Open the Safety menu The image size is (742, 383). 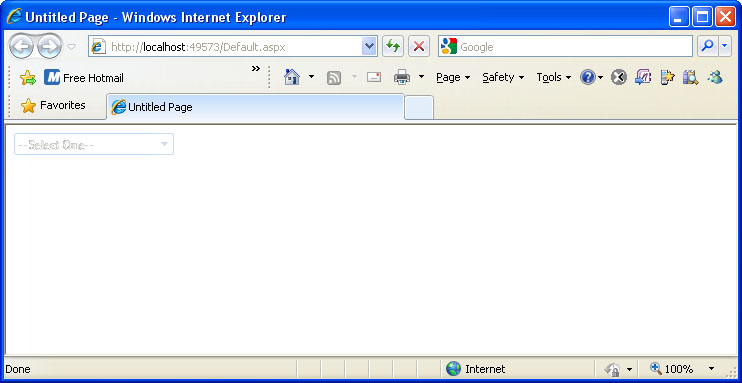click(x=503, y=77)
